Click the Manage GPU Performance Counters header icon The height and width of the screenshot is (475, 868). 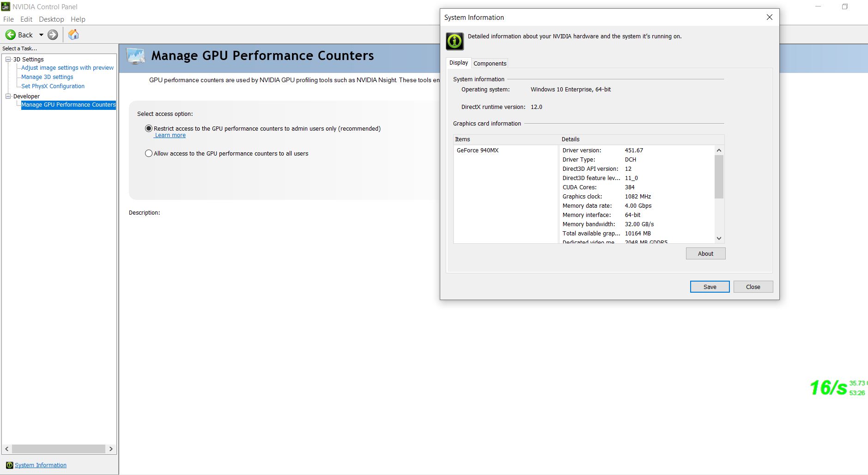coord(136,56)
